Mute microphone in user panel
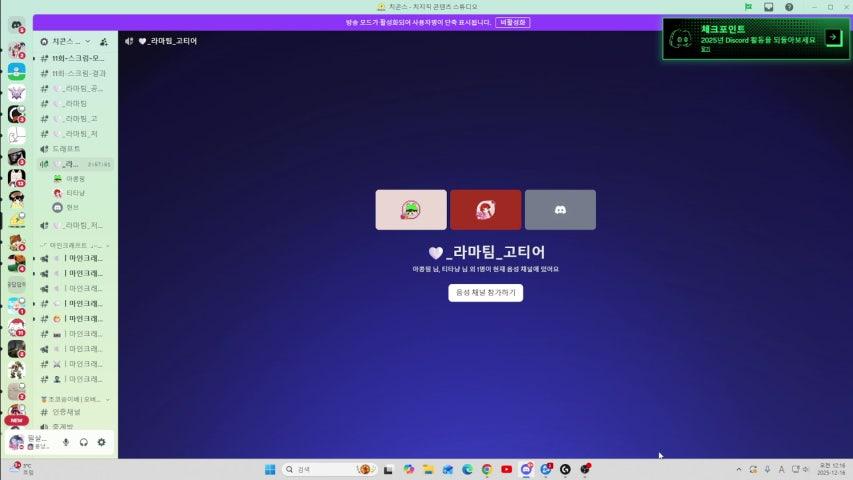Viewport: 853px width, 480px height. pos(66,442)
